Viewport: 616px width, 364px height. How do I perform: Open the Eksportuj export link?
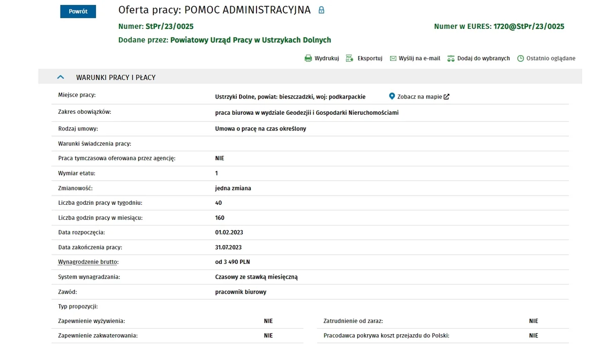tap(370, 59)
